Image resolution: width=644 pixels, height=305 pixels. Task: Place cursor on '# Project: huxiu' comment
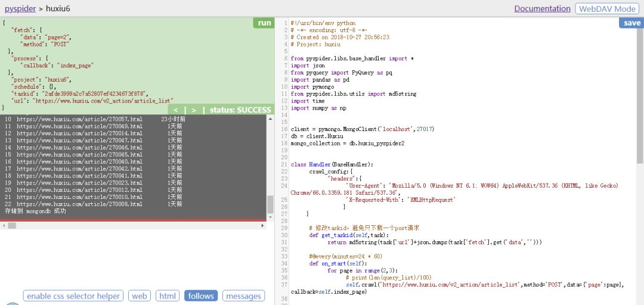tap(315, 44)
